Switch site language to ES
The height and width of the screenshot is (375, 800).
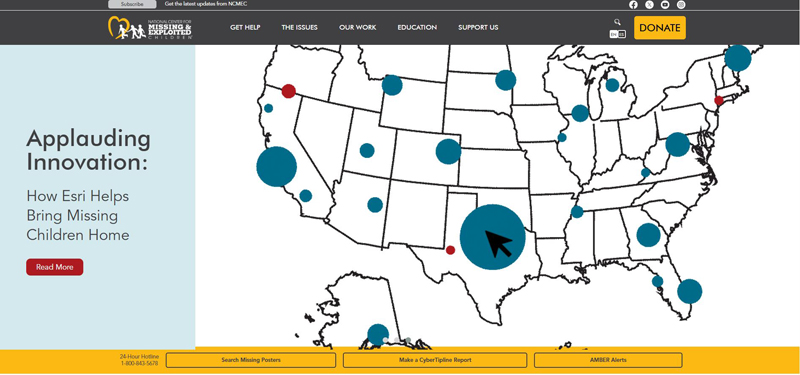(621, 34)
